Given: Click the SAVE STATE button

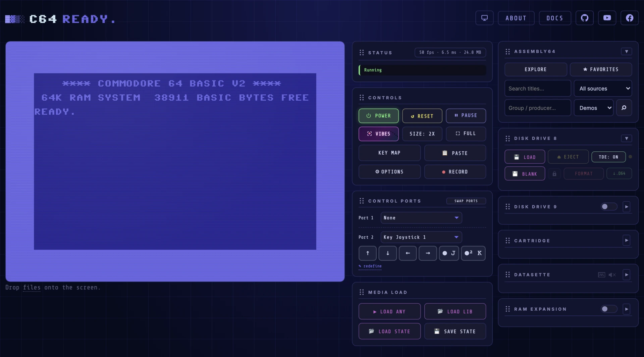Looking at the screenshot, I should 455,331.
